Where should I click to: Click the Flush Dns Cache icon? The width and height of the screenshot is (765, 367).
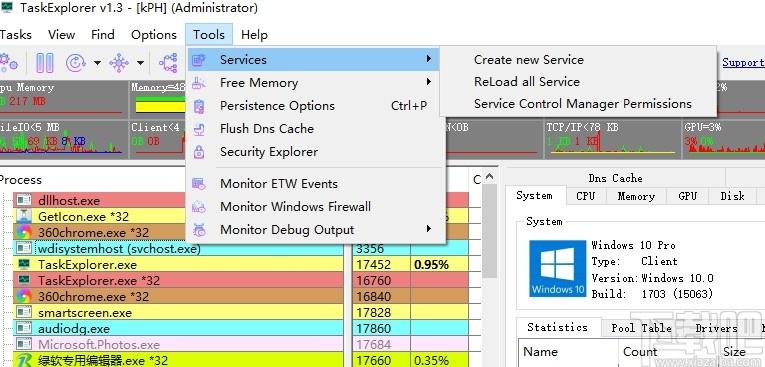coord(199,129)
